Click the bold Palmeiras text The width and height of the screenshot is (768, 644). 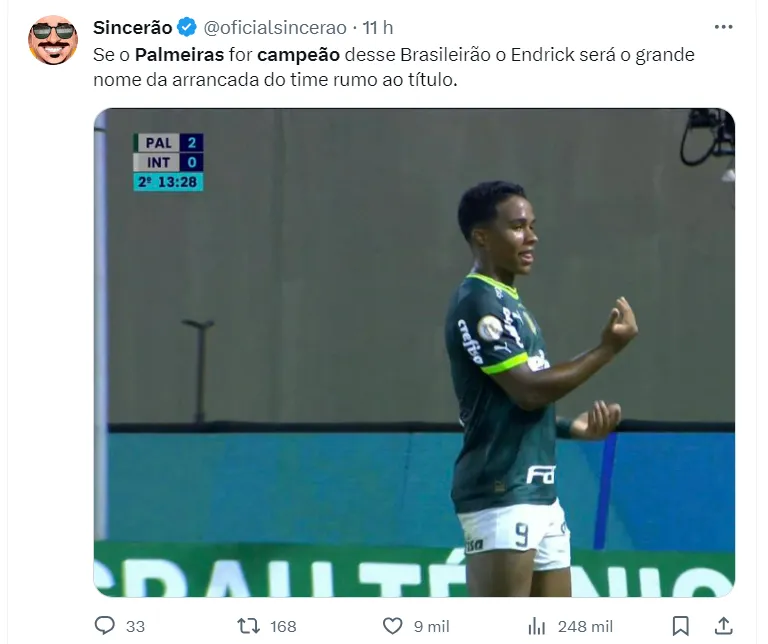point(179,54)
